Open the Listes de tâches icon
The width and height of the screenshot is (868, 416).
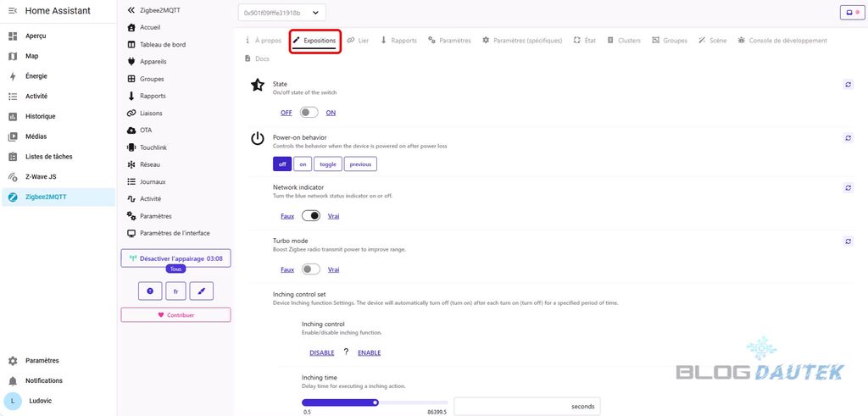tap(13, 157)
